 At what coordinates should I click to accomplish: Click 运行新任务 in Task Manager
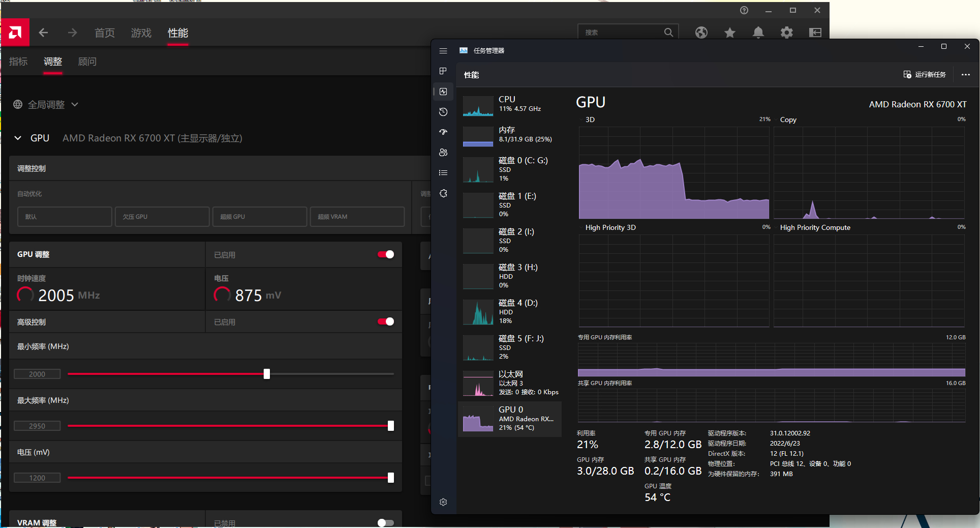(x=925, y=75)
